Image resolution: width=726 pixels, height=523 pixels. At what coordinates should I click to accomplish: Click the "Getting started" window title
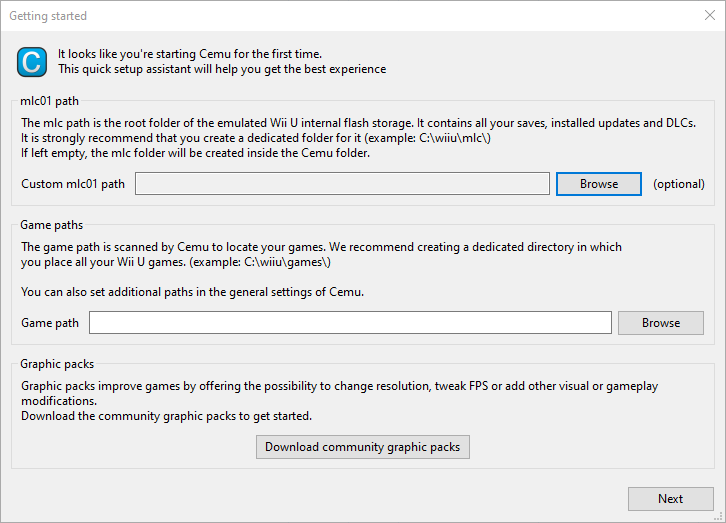pos(48,16)
